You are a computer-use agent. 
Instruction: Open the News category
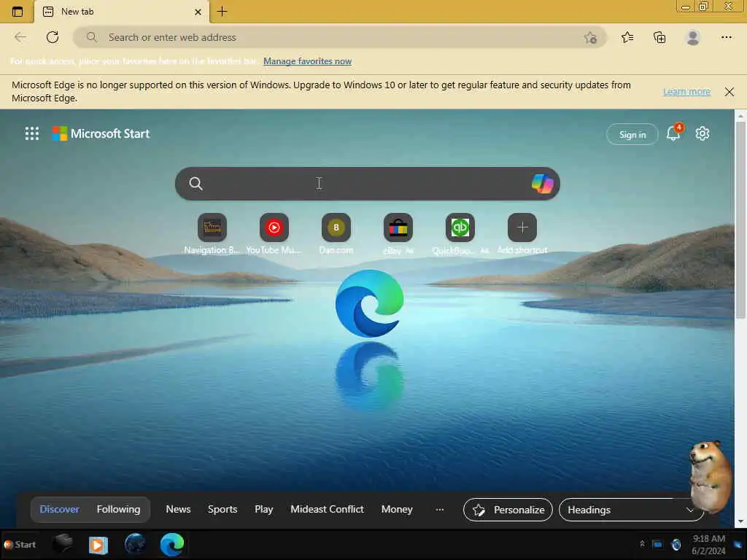(178, 509)
